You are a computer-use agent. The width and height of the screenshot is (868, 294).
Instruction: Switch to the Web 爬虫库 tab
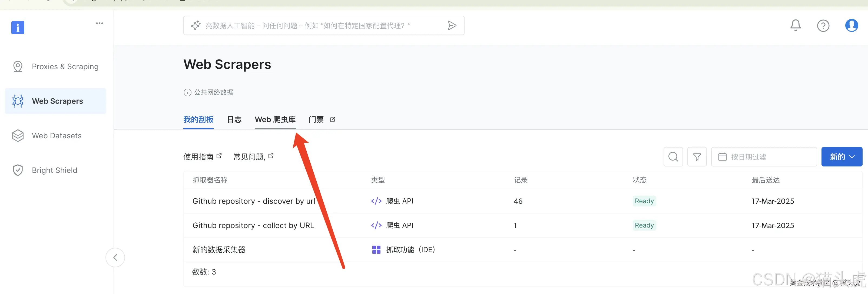(275, 119)
